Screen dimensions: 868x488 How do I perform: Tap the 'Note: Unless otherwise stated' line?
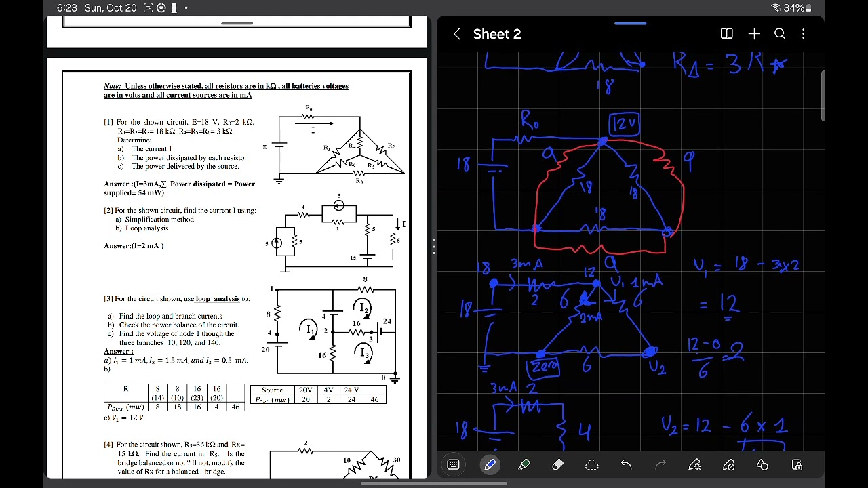coord(226,90)
